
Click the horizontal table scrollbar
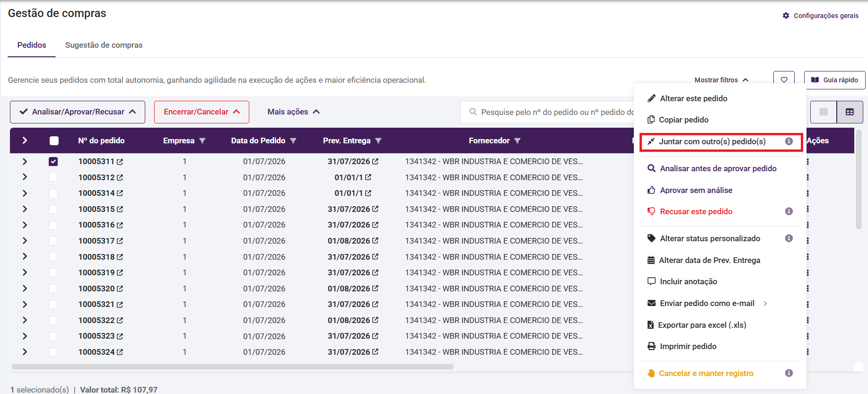pos(233,367)
